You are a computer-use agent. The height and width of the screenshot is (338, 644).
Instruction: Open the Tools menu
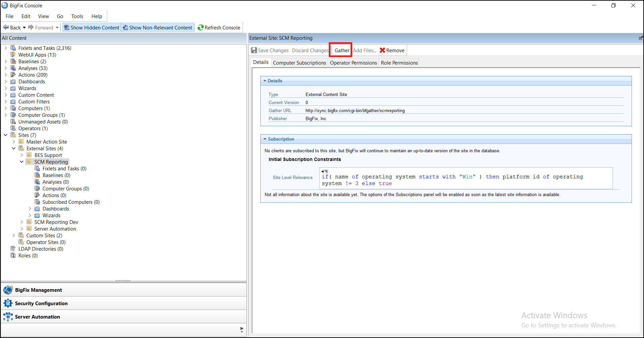(77, 16)
